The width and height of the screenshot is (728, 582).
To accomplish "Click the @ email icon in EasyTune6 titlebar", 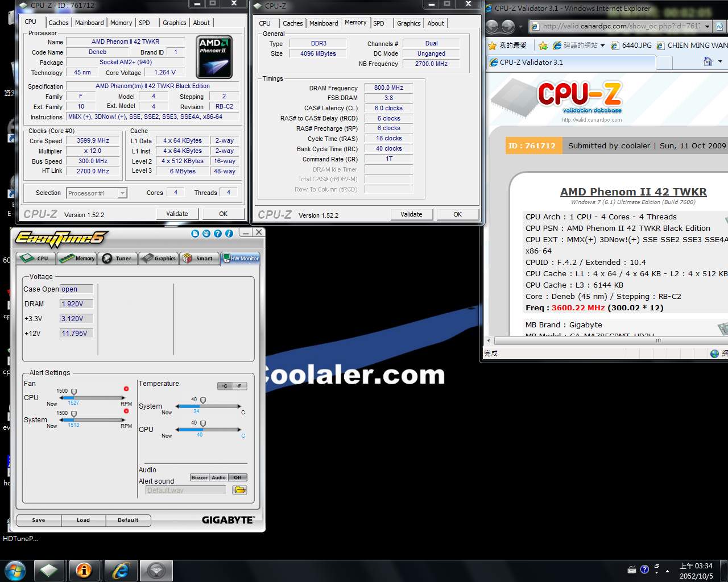I will coord(206,233).
